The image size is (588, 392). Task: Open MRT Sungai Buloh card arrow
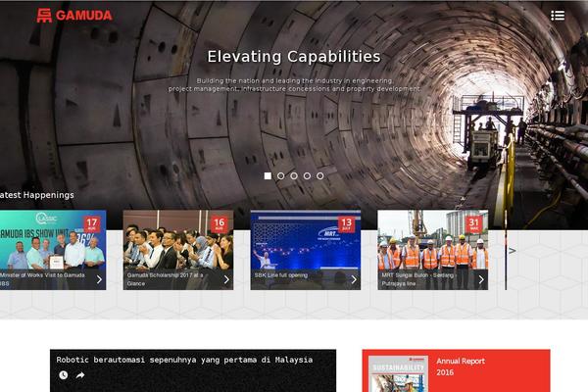pyautogui.click(x=481, y=279)
